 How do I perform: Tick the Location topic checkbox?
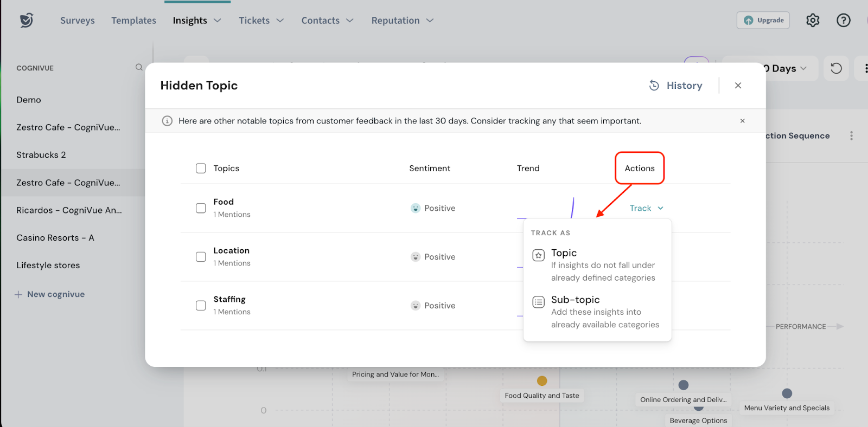(201, 257)
